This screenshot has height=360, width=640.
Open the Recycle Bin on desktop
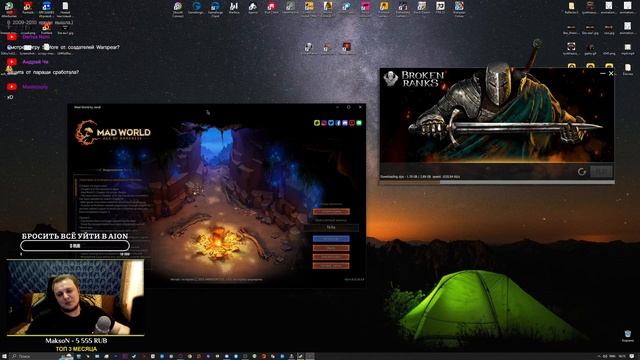pyautogui.click(x=628, y=336)
